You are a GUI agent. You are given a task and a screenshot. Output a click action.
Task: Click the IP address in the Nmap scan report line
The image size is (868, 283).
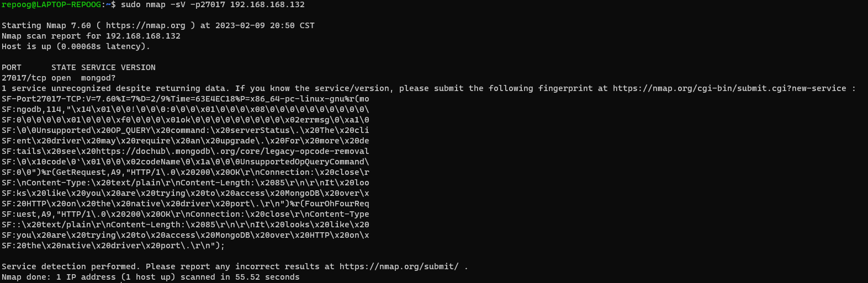(143, 36)
